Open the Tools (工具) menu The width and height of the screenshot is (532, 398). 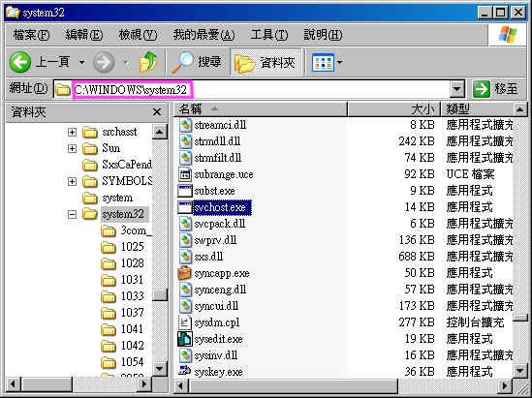click(269, 35)
